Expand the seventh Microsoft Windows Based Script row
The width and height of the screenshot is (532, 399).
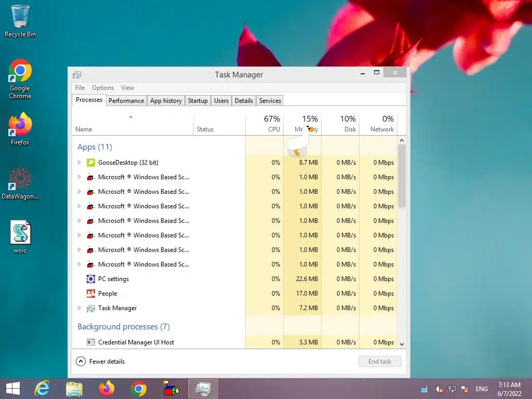[x=79, y=264]
